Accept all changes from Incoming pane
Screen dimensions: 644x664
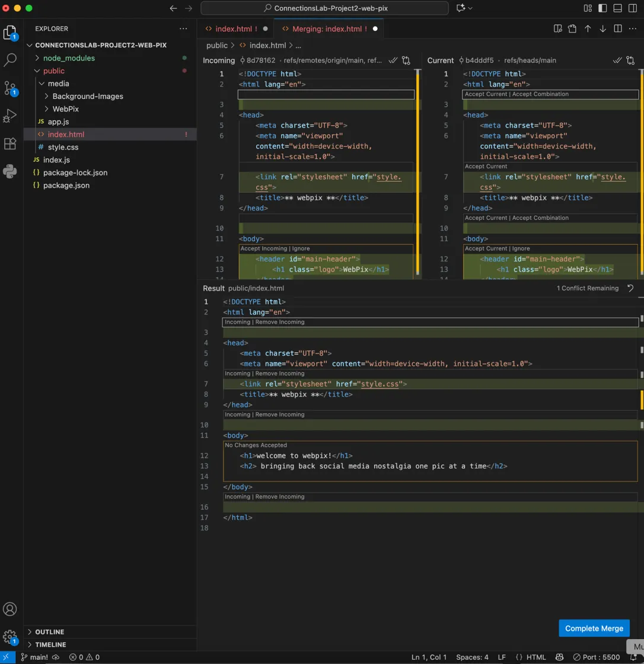pyautogui.click(x=393, y=60)
